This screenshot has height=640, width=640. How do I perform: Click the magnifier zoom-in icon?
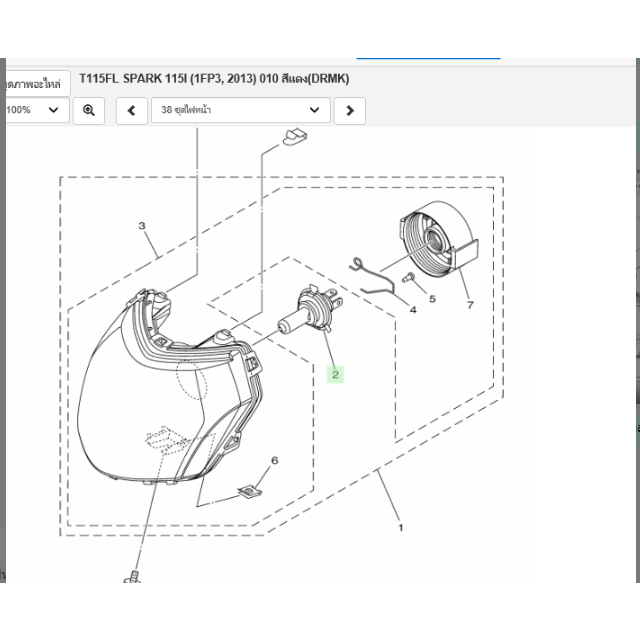click(x=89, y=110)
